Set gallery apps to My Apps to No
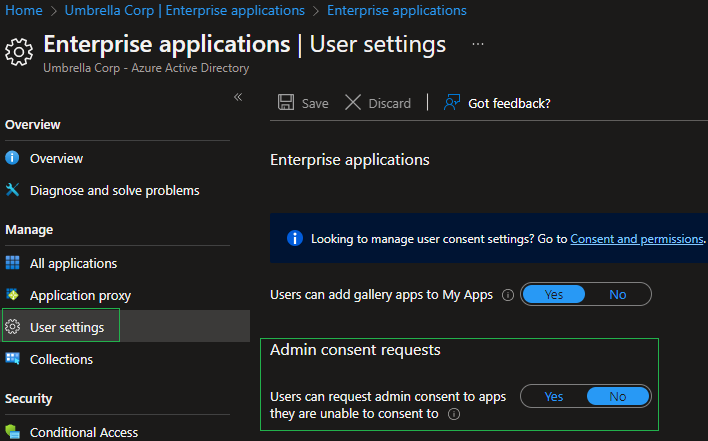 (618, 294)
